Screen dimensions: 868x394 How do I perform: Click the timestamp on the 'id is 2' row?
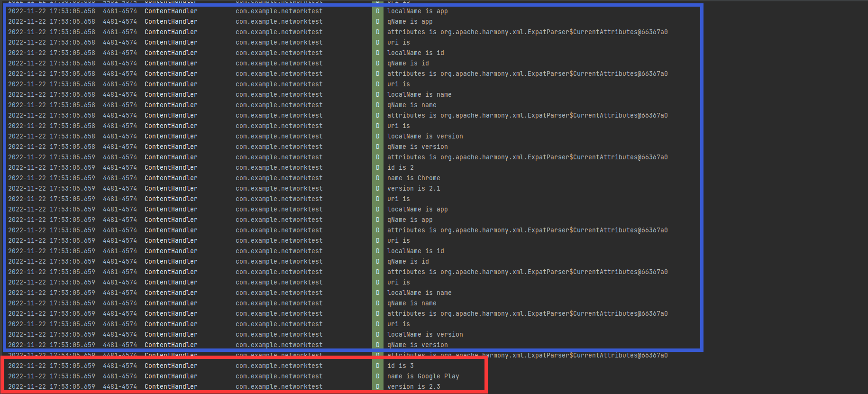click(51, 167)
